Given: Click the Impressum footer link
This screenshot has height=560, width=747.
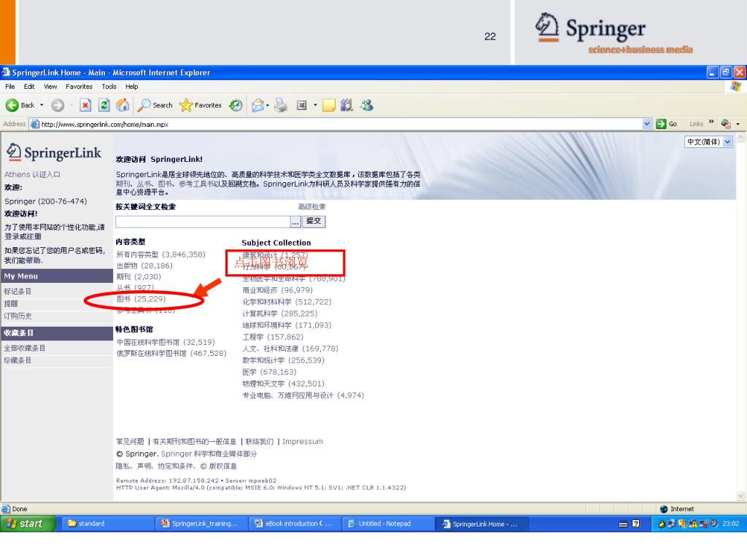Looking at the screenshot, I should (303, 441).
